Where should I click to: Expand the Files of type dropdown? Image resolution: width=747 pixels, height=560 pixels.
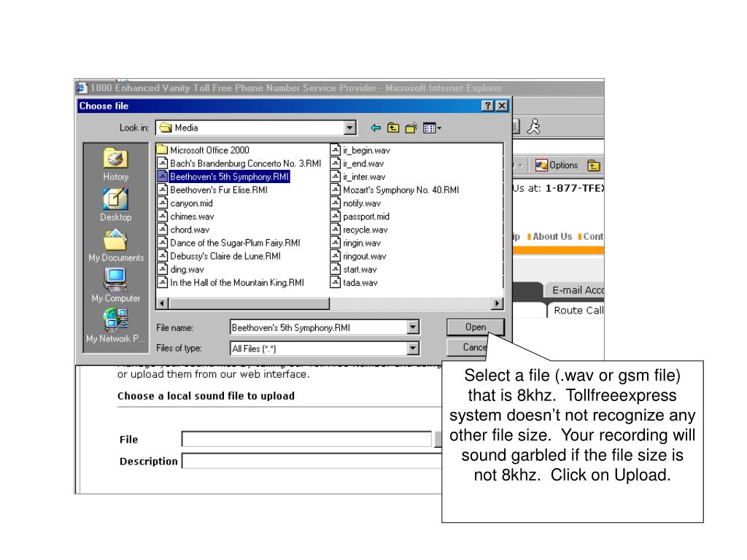tap(413, 348)
